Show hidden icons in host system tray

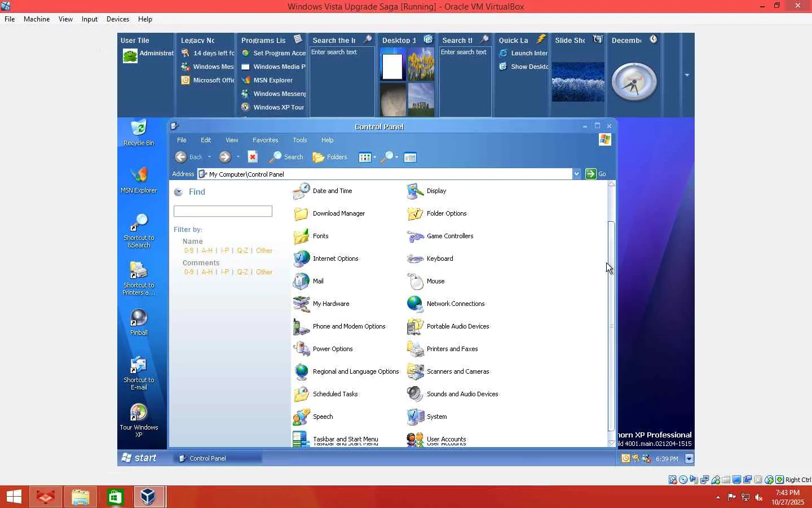click(x=718, y=497)
